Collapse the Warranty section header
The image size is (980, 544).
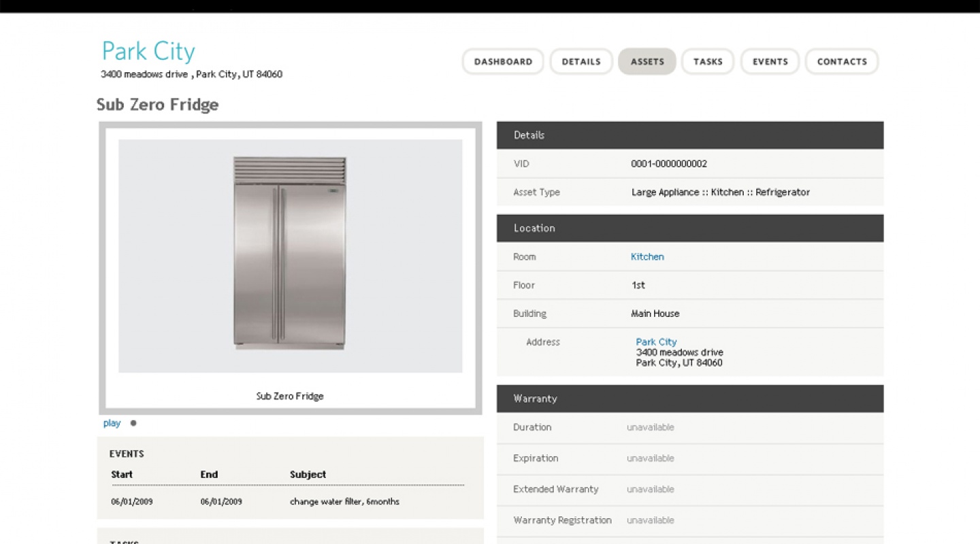(x=689, y=398)
